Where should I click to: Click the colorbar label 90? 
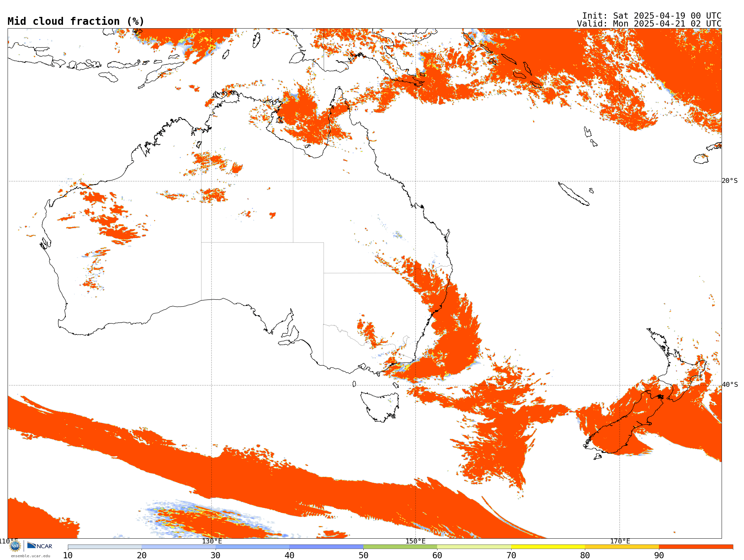(659, 556)
